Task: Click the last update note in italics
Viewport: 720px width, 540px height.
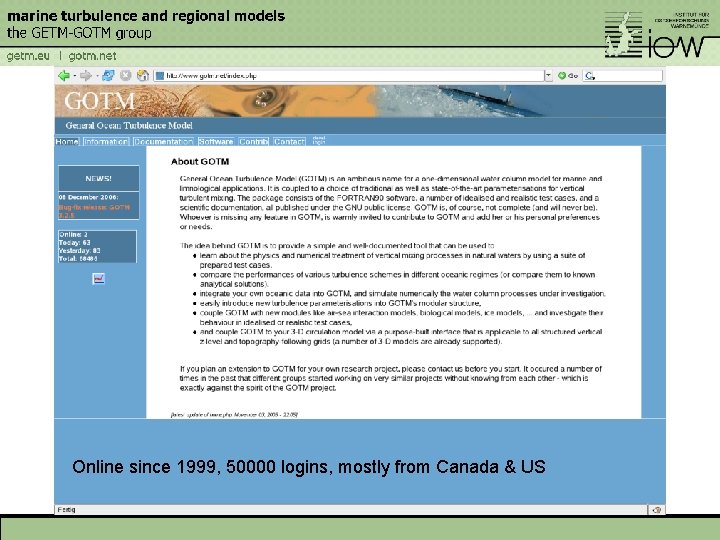Action: pos(234,414)
